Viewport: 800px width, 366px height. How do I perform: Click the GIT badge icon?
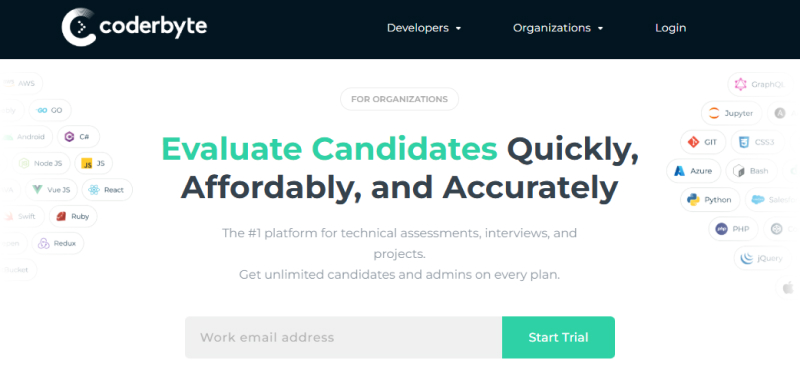pos(693,142)
